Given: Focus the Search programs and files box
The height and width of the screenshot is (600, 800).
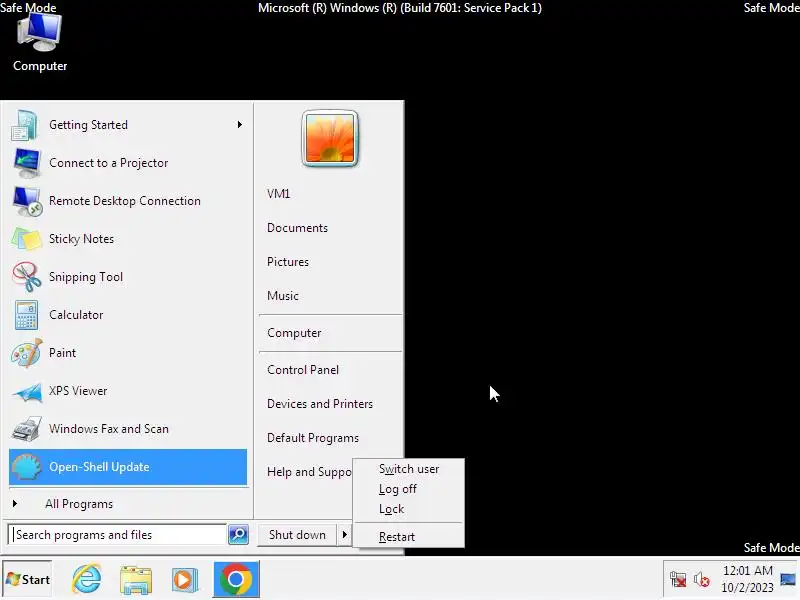Looking at the screenshot, I should pyautogui.click(x=117, y=535).
